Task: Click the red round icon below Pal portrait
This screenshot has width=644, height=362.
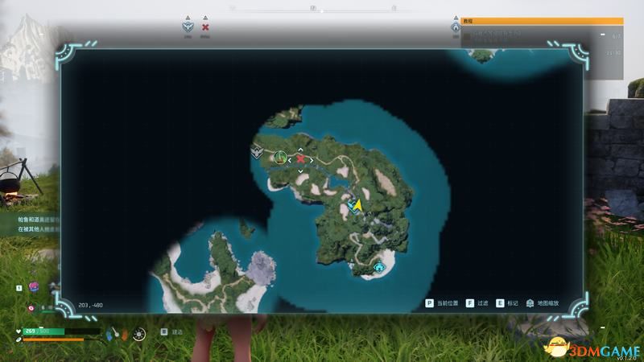Action: (31, 308)
